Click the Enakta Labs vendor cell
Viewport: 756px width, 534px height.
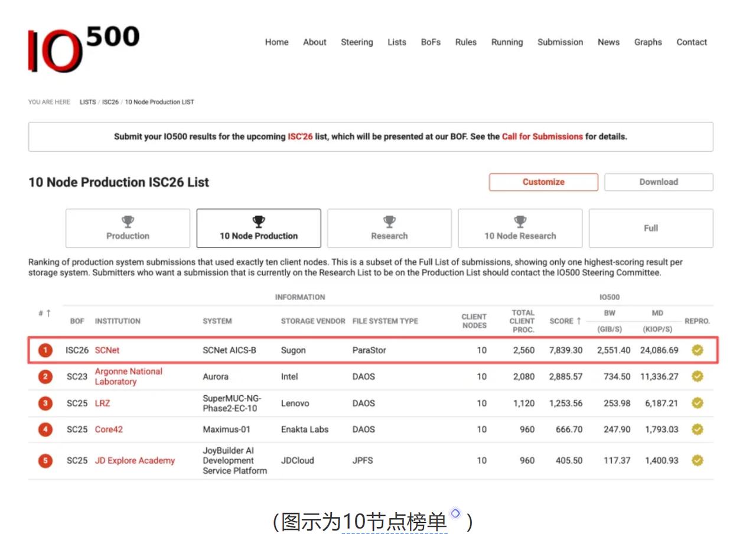pyautogui.click(x=305, y=429)
